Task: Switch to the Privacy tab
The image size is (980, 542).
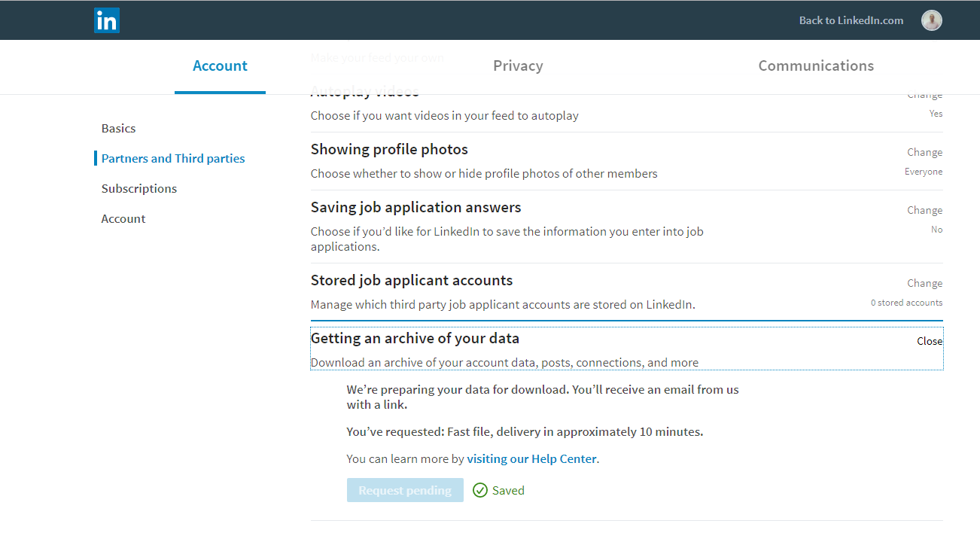Action: (x=518, y=66)
